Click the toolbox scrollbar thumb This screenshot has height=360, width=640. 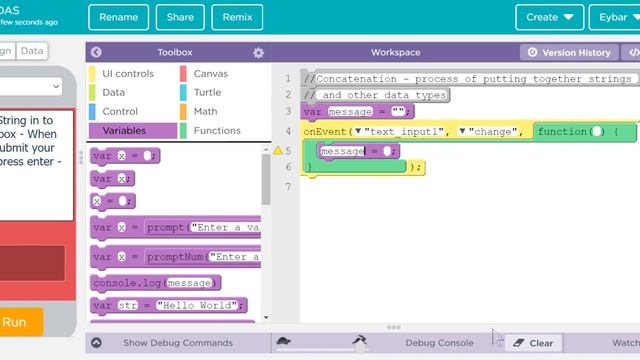(x=266, y=179)
